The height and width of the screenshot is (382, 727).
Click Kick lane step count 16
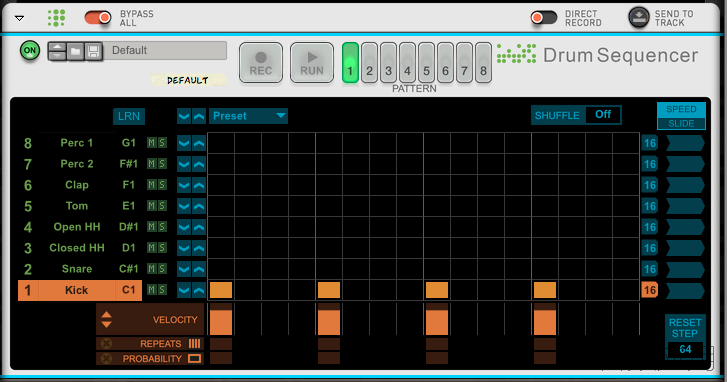tap(650, 290)
